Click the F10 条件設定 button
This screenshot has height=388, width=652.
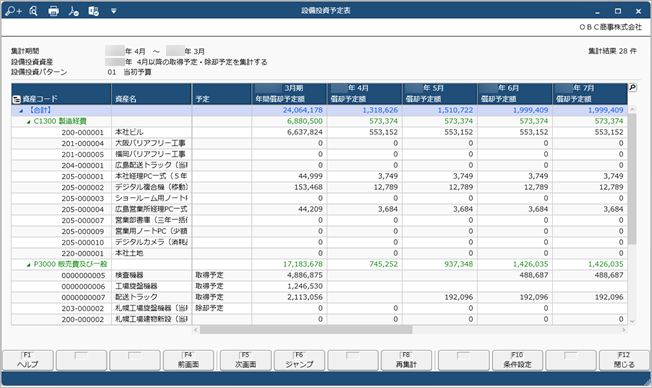click(517, 360)
